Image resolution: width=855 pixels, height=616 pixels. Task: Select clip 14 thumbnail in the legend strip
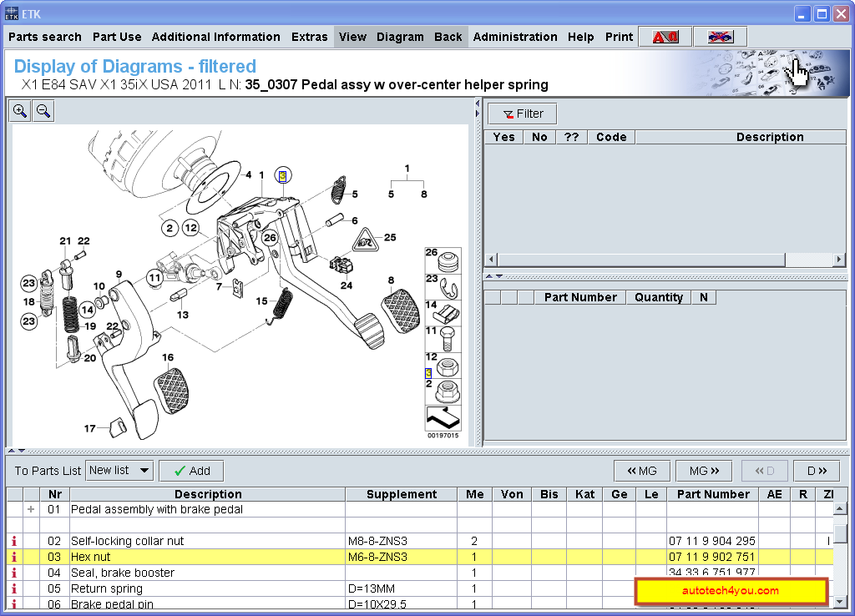pos(443,312)
